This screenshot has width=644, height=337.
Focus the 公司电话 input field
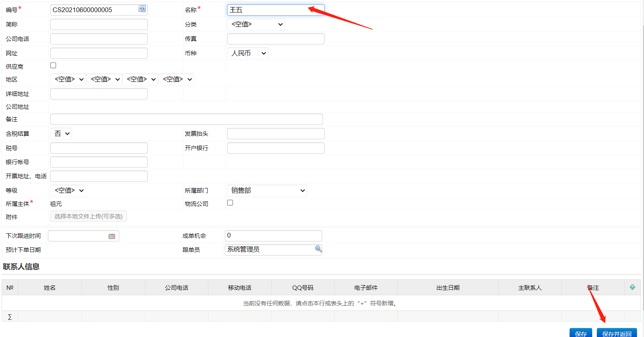coord(99,39)
